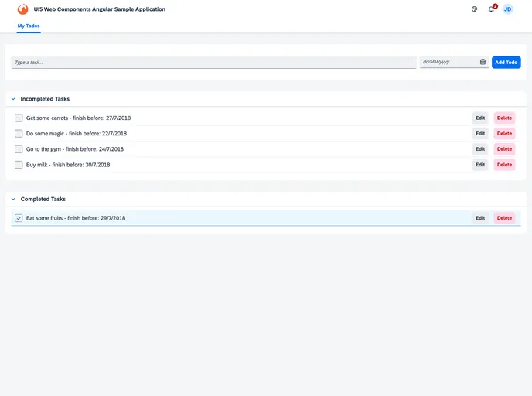Check the Buy milk task
Viewport: 532px width, 396px height.
click(x=19, y=165)
